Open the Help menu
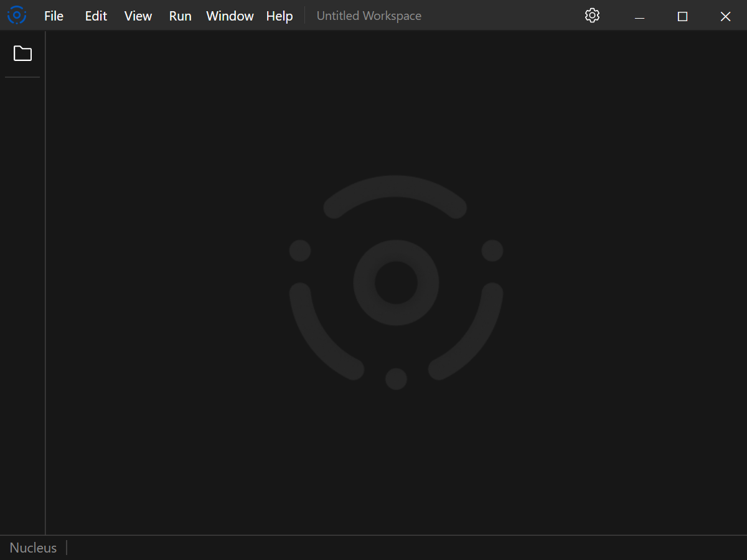 point(279,16)
